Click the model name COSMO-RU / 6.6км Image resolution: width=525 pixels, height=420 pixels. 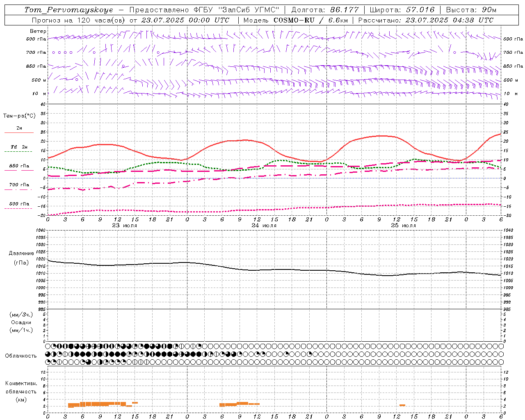[310, 20]
